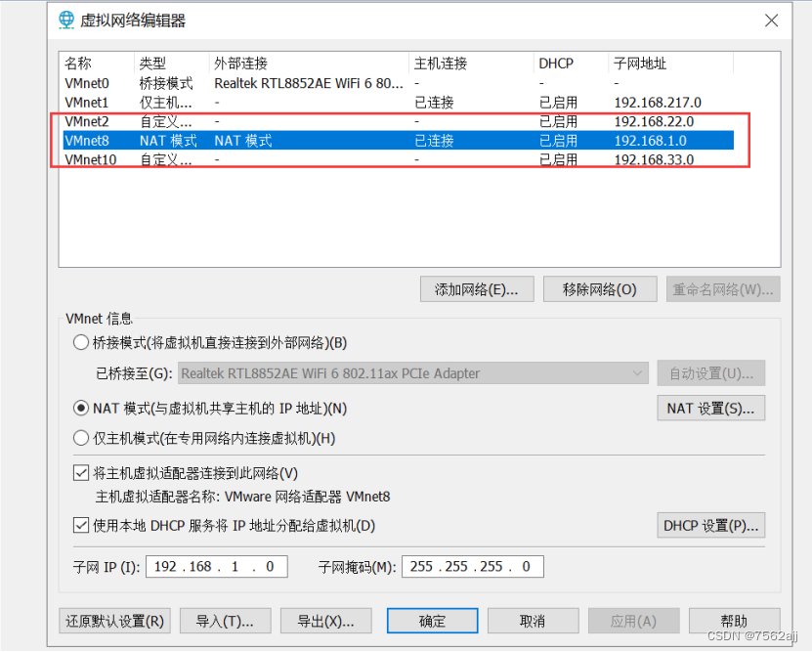
Task: Click 仅主机... type cell of VMnet1
Action: (166, 103)
